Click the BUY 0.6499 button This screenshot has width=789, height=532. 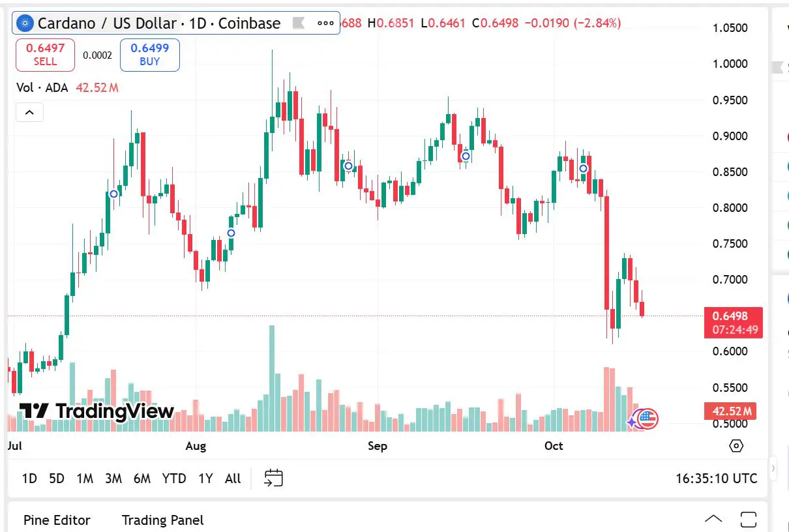[x=149, y=55]
